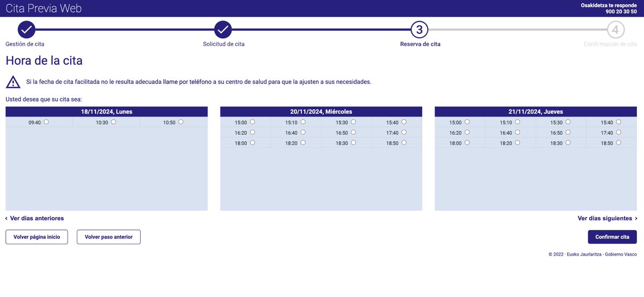
Task: Choose 15:10 on Wednesday 20/11/2024
Action: (x=303, y=122)
